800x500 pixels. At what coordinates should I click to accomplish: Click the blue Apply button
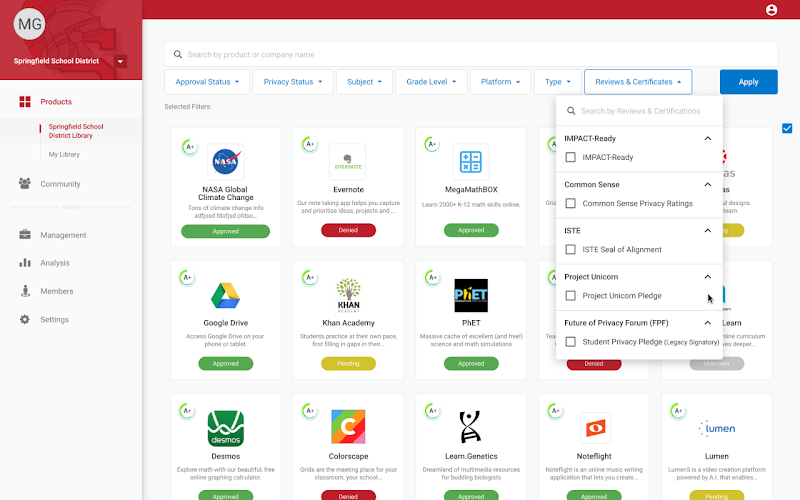coord(748,82)
